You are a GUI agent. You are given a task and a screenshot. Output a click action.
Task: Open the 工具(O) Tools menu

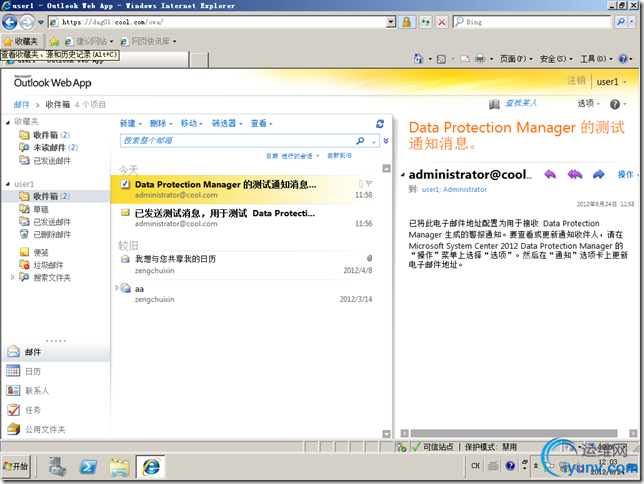click(596, 59)
